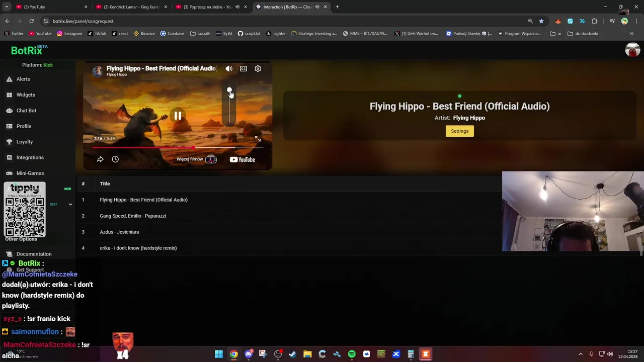The image size is (644, 362).
Task: Open File Explorer from the taskbar
Action: [307, 354]
